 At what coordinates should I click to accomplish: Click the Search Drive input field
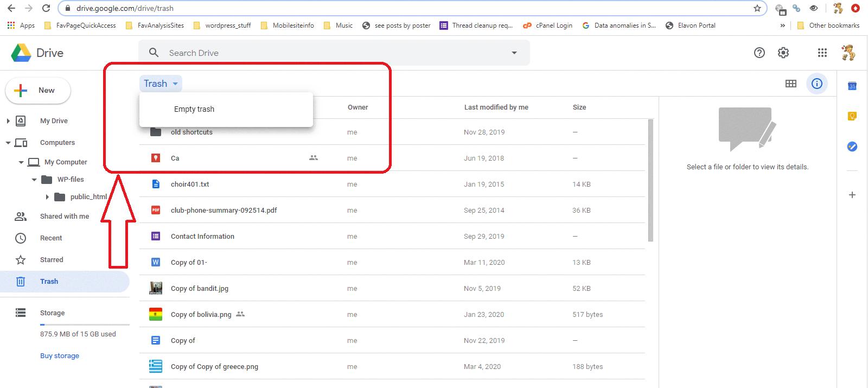coord(325,53)
